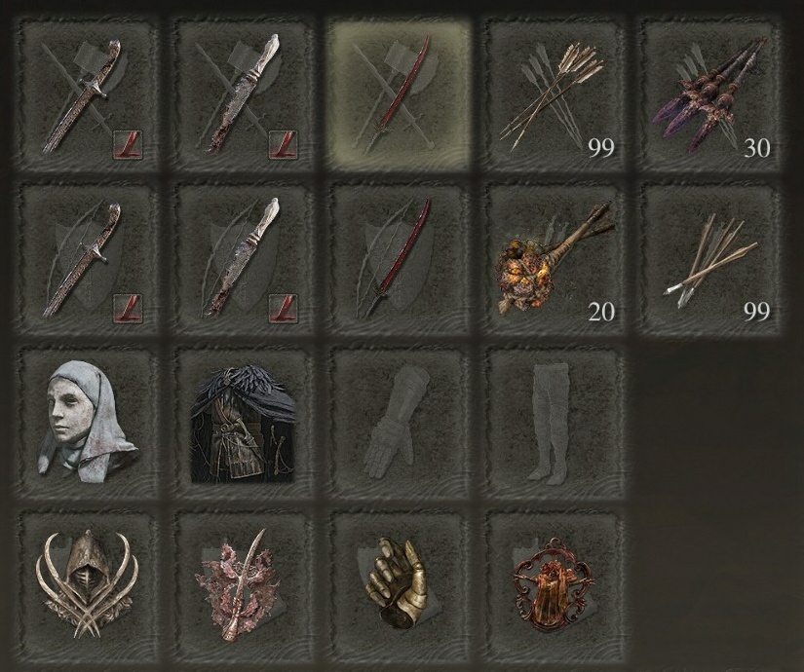
Task: Pick the red katana in the left-hand shield slot
Action: (x=399, y=259)
